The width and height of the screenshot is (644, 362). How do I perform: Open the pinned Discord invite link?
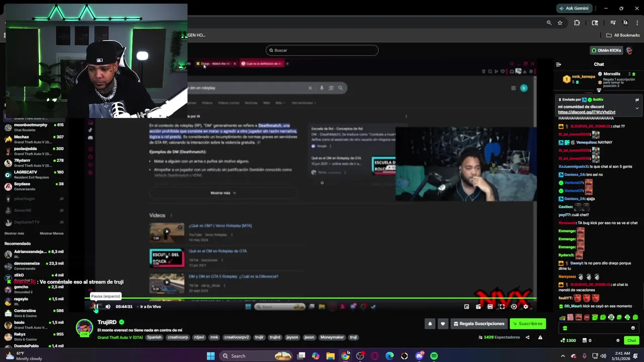(x=587, y=113)
